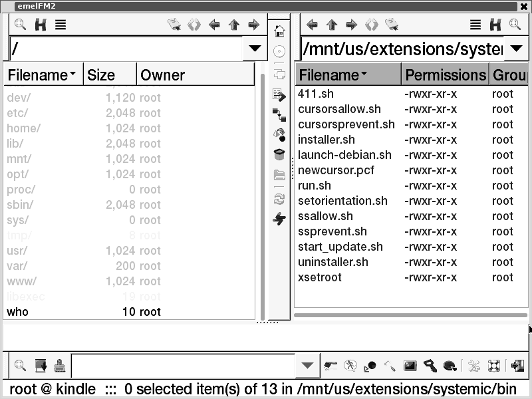Click the lightning bolt icon in center toolbar
Screen dimensions: 532x399
click(279, 219)
